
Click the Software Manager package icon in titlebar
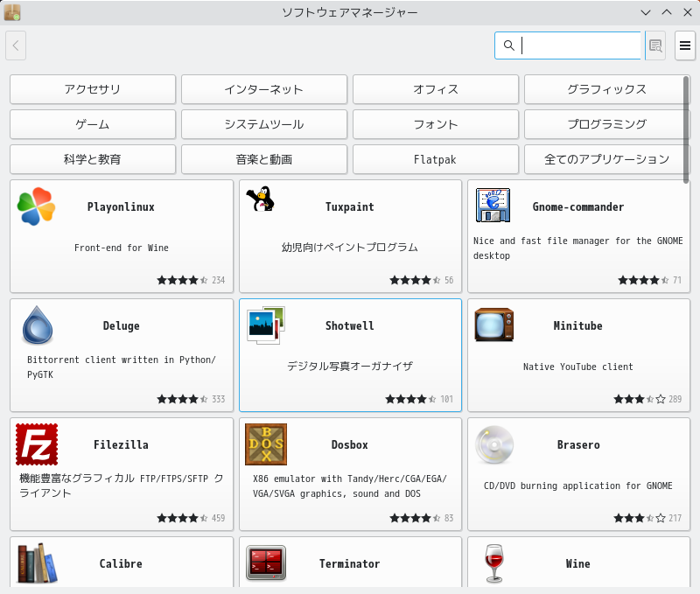pos(12,12)
